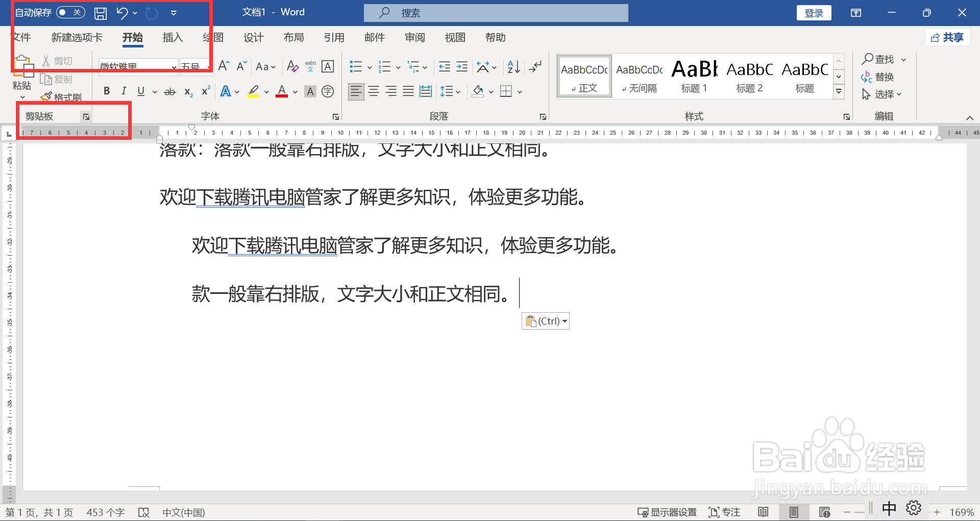The height and width of the screenshot is (521, 980).
Task: Switch to the 引用 tab
Action: [334, 37]
